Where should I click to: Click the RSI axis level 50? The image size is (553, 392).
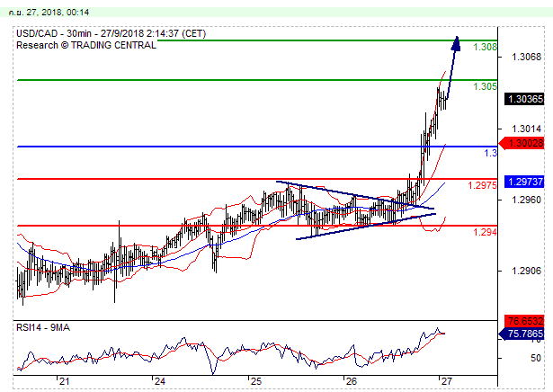(535, 358)
